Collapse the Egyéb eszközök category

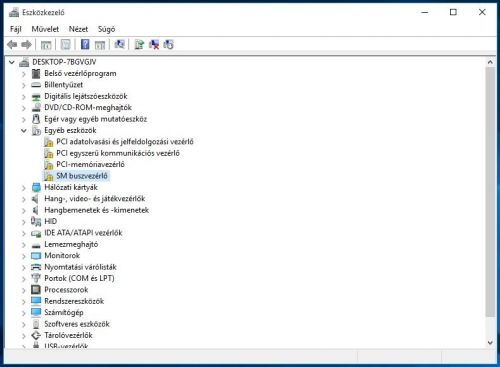point(24,131)
